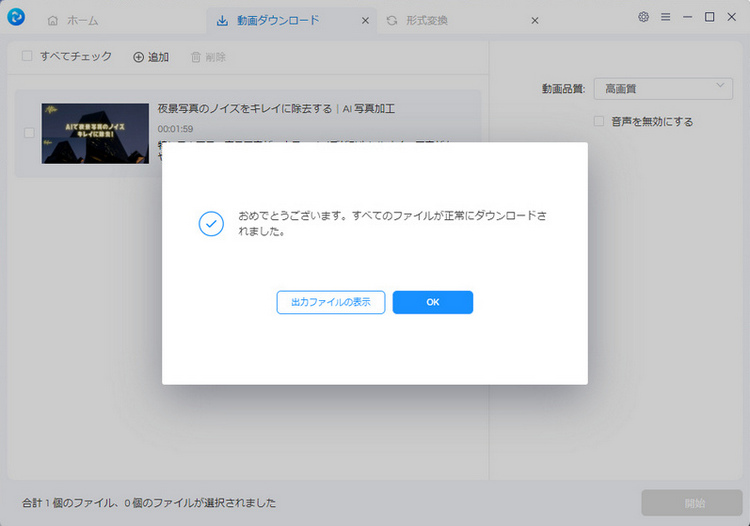Click the plus icon next to 追加
The image size is (750, 526).
click(x=139, y=57)
